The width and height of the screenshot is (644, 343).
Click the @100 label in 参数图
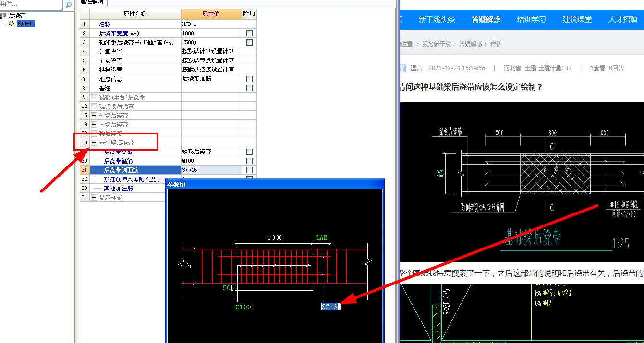pos(243,307)
